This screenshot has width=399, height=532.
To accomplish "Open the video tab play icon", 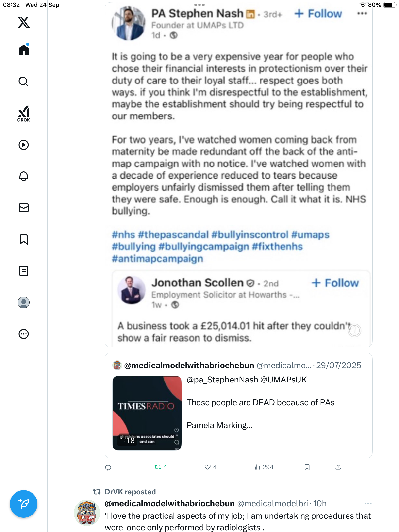I will click(24, 145).
